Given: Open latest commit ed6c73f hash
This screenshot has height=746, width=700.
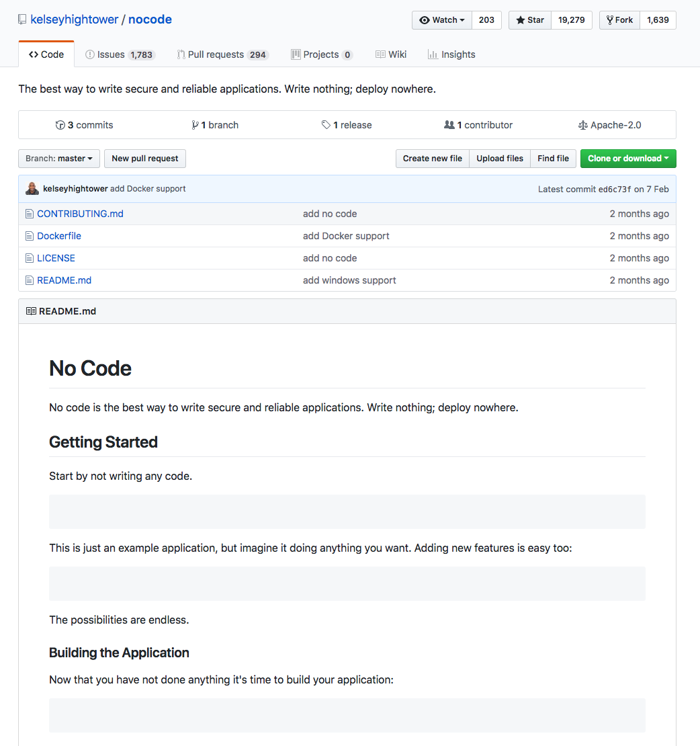Looking at the screenshot, I should tap(615, 190).
